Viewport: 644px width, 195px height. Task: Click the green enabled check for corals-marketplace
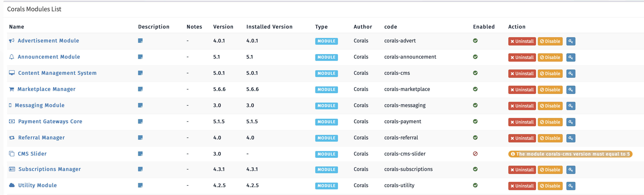pyautogui.click(x=475, y=89)
